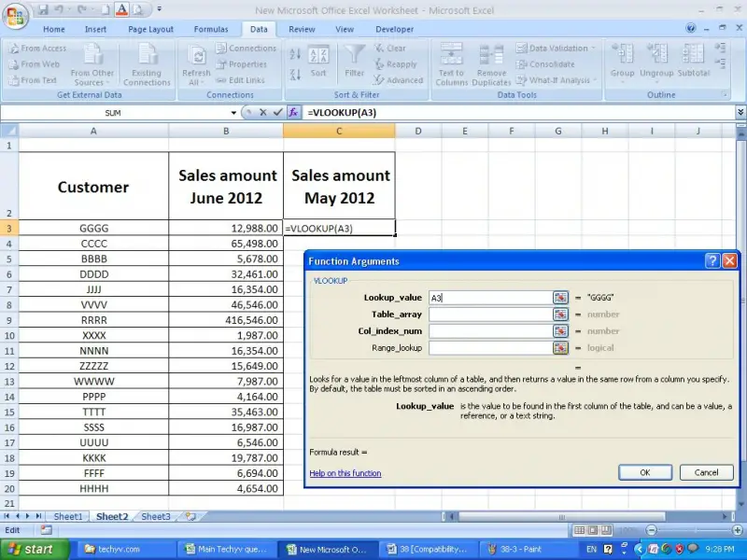The image size is (747, 560).
Task: Open data range Properties
Action: 242,64
